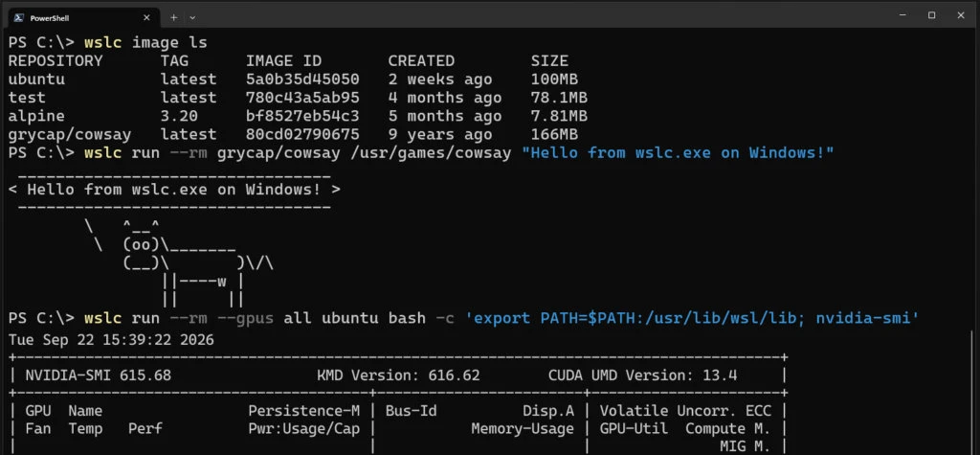The width and height of the screenshot is (980, 455).
Task: Click the quoted "Hello from wslc.exe on Windows!" string
Action: click(679, 152)
